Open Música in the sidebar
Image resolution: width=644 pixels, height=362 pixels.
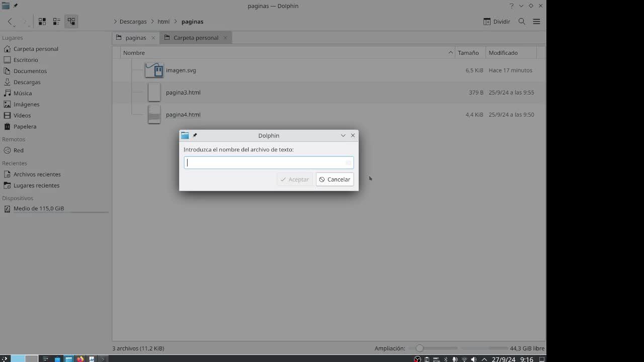[x=23, y=93]
